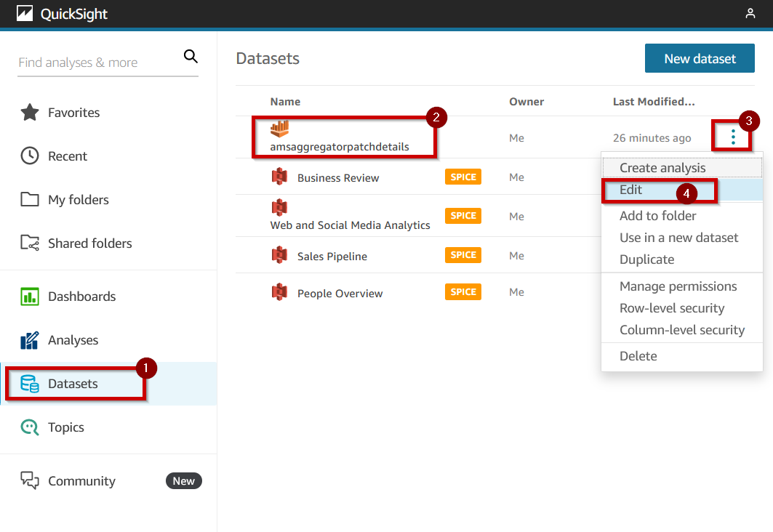
Task: Click SPICE badge on People Overview row
Action: pyautogui.click(x=463, y=291)
